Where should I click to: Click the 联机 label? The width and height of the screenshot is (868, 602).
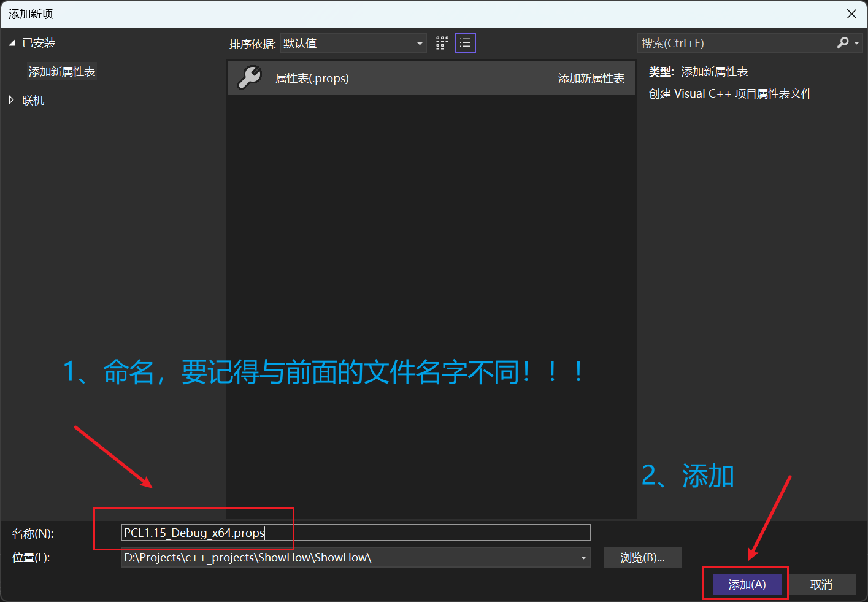click(33, 100)
